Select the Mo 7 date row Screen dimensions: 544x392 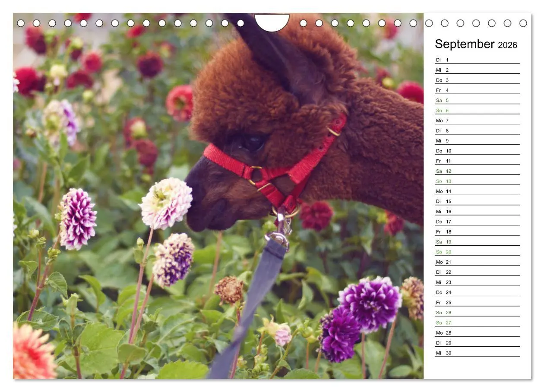[477, 120]
